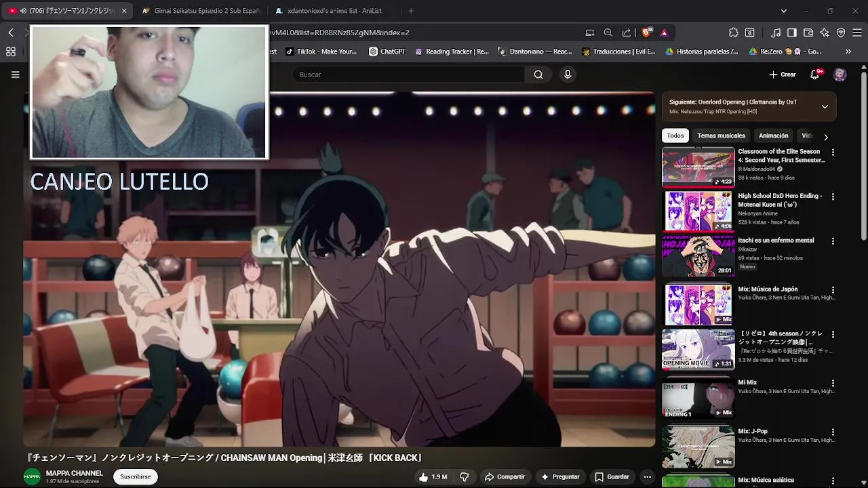Open the Leo AI sparkle icon
Viewport: 868px width, 488px height.
pos(825,33)
